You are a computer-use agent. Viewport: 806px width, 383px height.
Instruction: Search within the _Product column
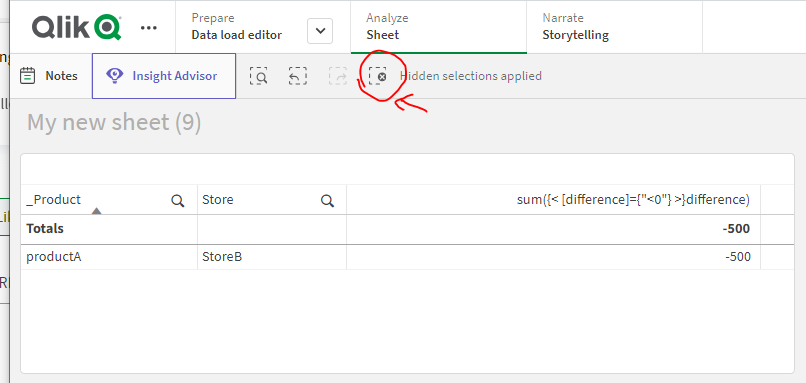(x=178, y=200)
